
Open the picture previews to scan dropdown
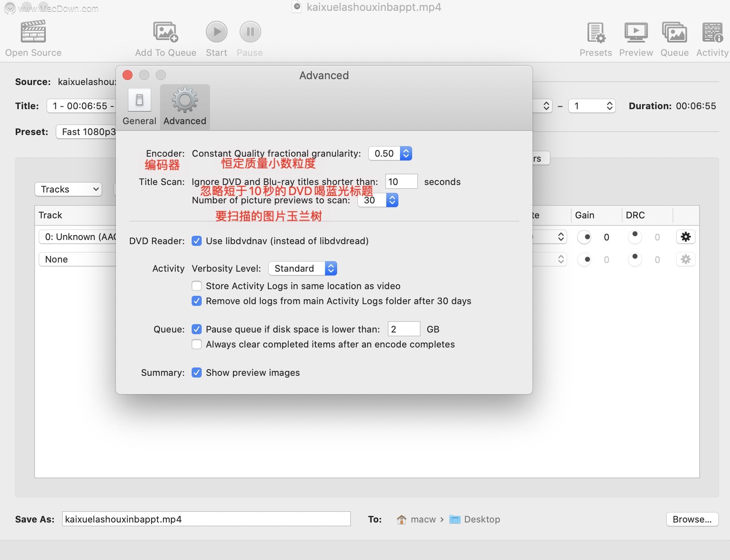click(x=378, y=200)
